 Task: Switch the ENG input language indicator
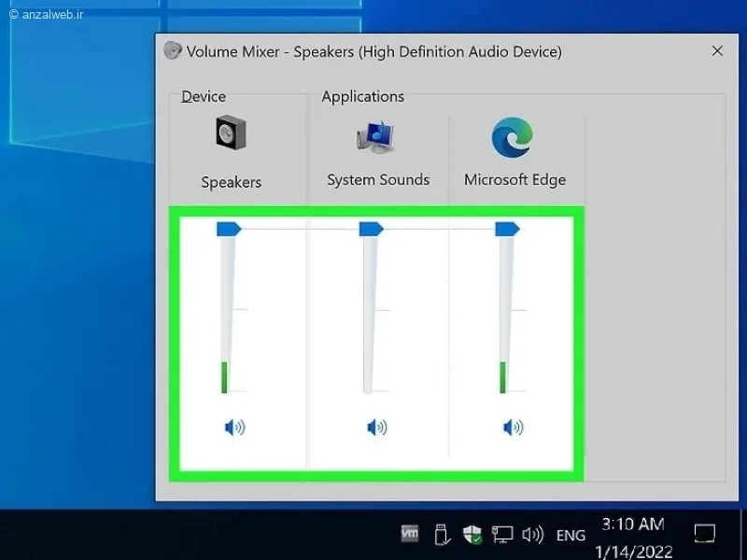tap(571, 535)
